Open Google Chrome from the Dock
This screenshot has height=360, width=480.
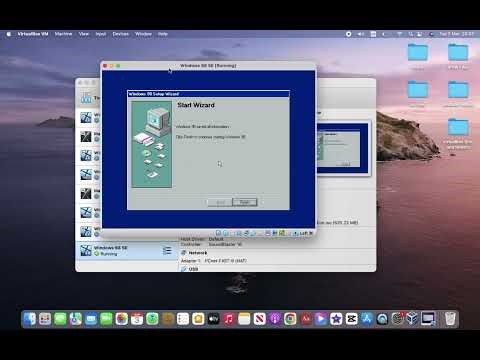pyautogui.click(x=290, y=319)
